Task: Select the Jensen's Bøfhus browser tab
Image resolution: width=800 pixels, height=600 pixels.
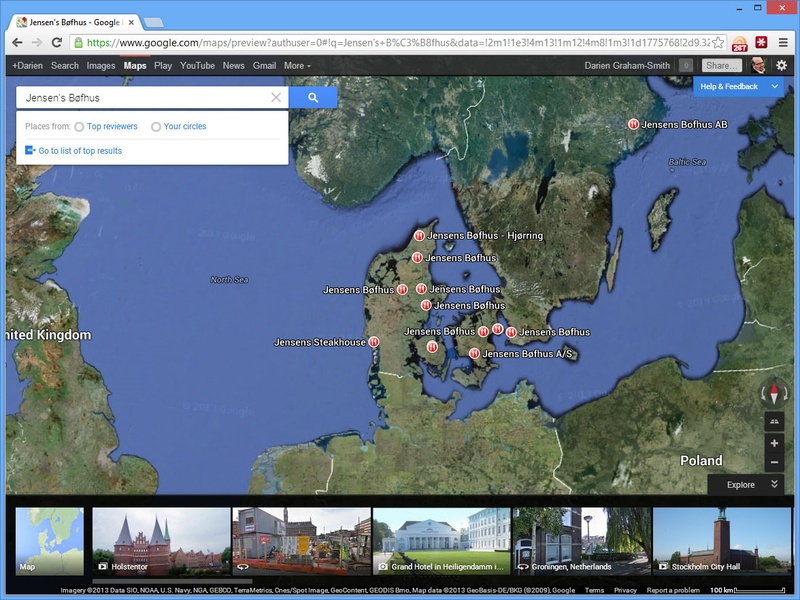Action: pos(75,22)
